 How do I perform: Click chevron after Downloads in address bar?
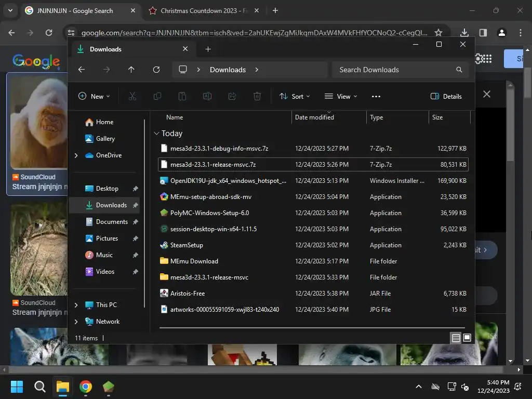257,70
